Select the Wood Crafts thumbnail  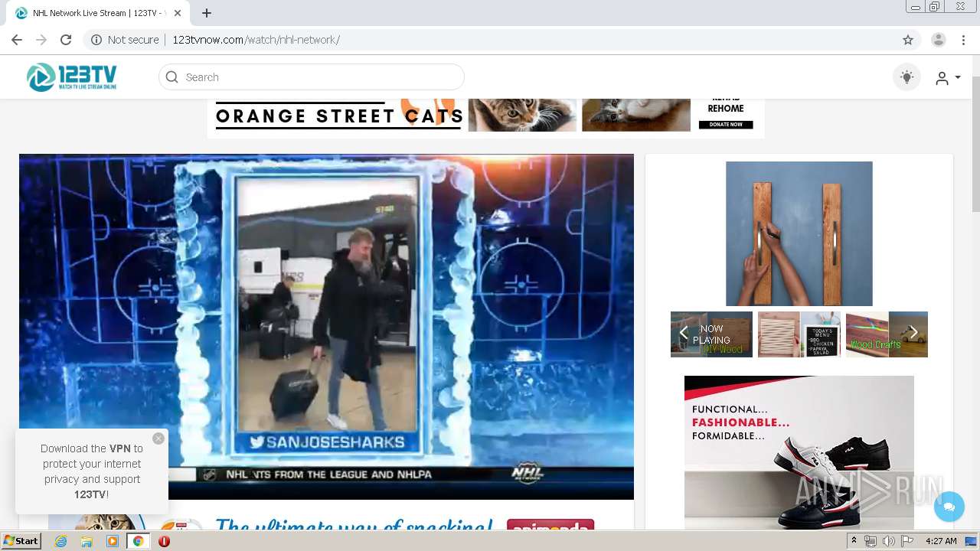click(887, 334)
